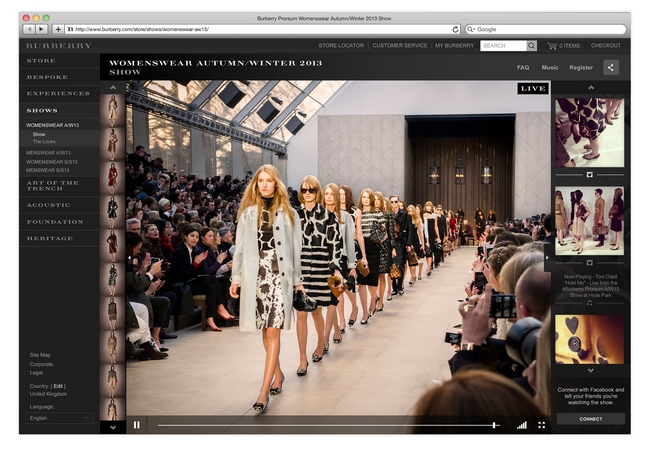Screen dimensions: 650x449
Task: Pause the live show video
Action: coord(136,425)
